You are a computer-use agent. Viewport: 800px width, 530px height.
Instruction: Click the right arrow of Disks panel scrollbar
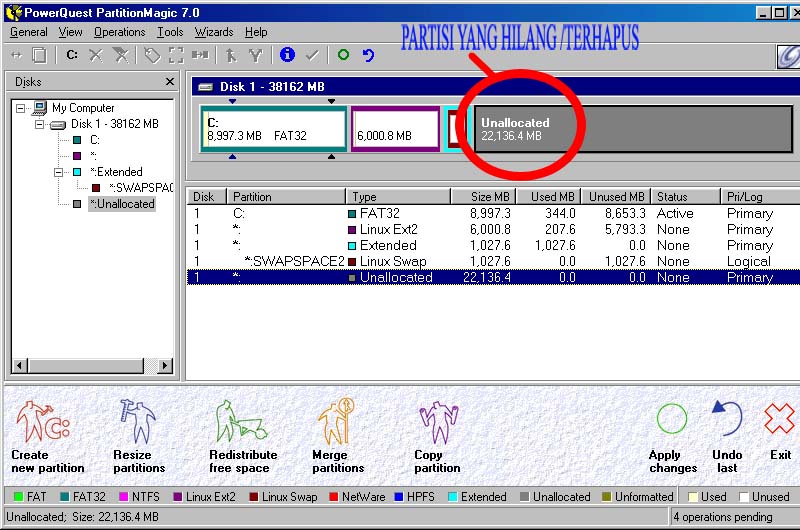tap(165, 365)
